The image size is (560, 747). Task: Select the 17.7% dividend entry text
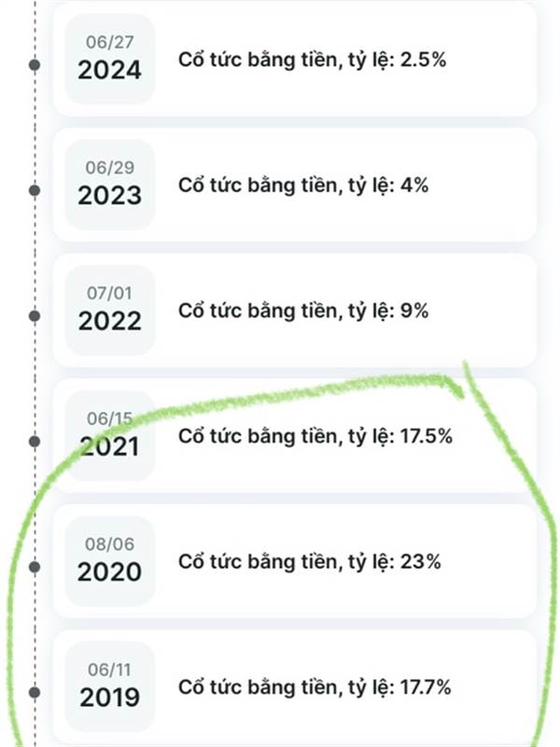coord(315,687)
